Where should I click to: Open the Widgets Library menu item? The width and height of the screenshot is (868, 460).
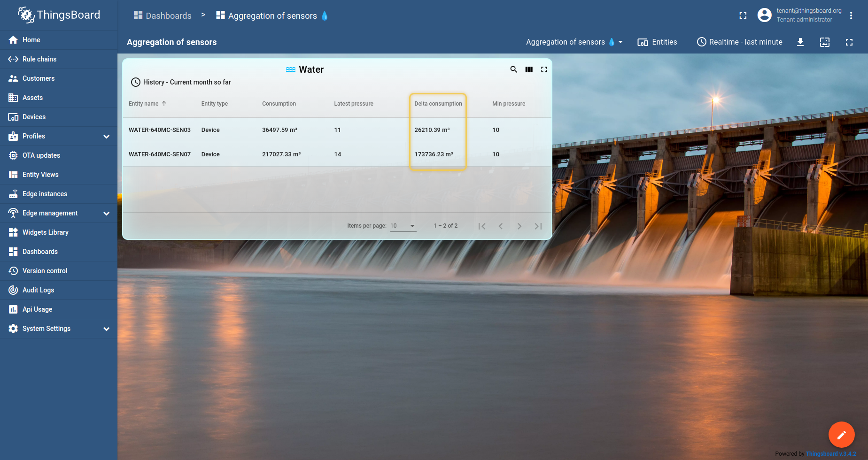pos(45,232)
